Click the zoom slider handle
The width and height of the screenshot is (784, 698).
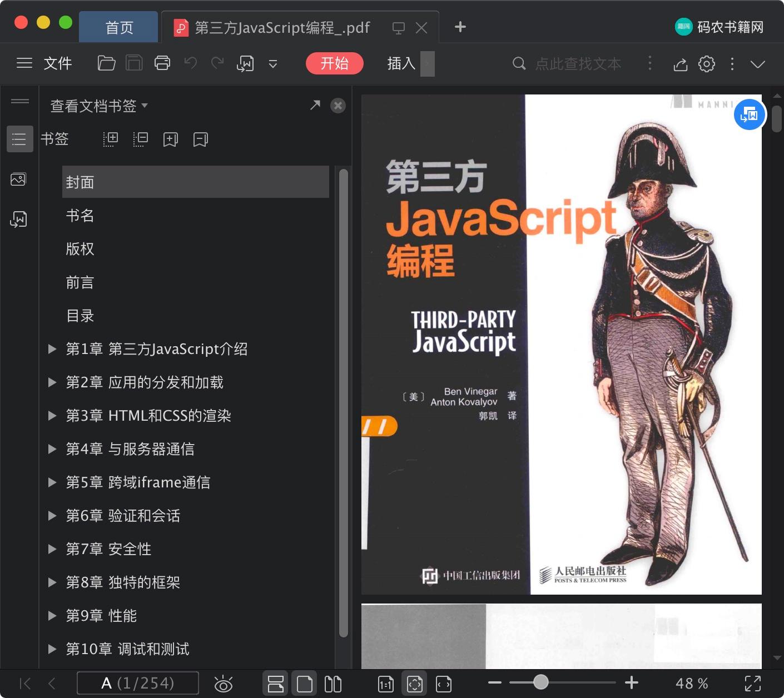point(541,682)
